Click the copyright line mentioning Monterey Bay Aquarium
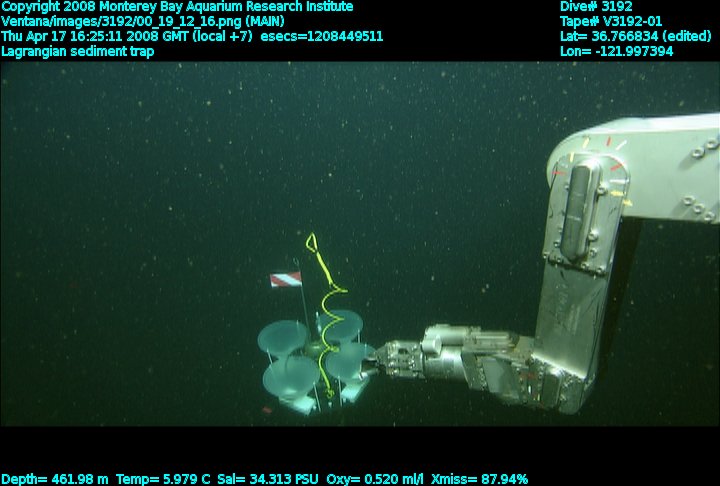The height and width of the screenshot is (486, 720). tap(177, 7)
